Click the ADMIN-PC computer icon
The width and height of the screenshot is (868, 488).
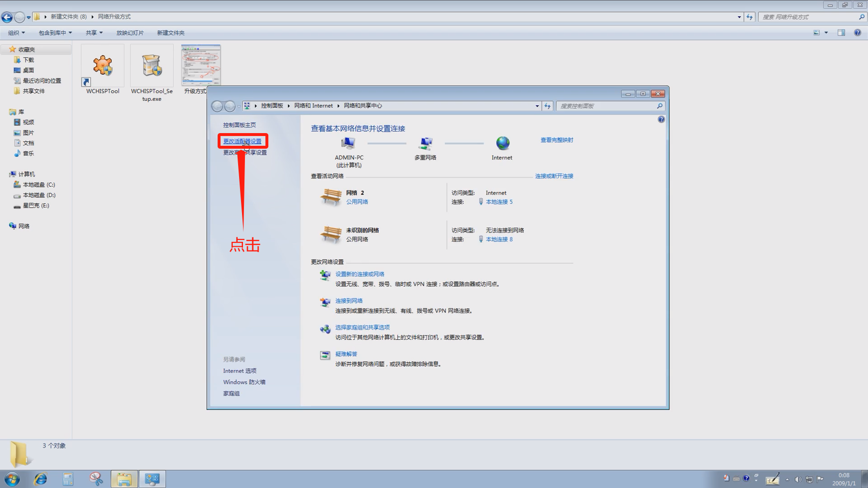pyautogui.click(x=348, y=143)
